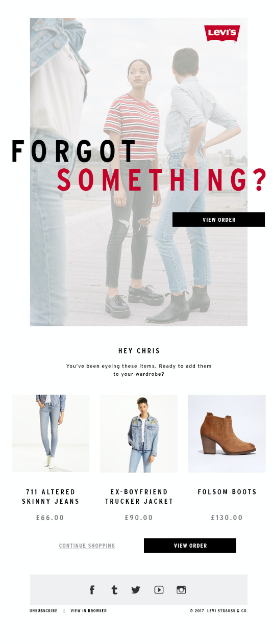This screenshot has height=644, width=273.
Task: Click View Order button below product prices
Action: click(x=190, y=546)
